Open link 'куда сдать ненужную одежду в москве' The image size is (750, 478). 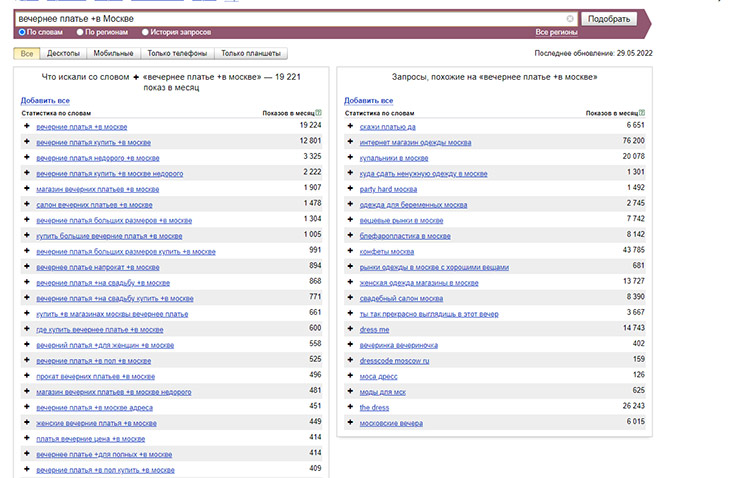pos(423,174)
